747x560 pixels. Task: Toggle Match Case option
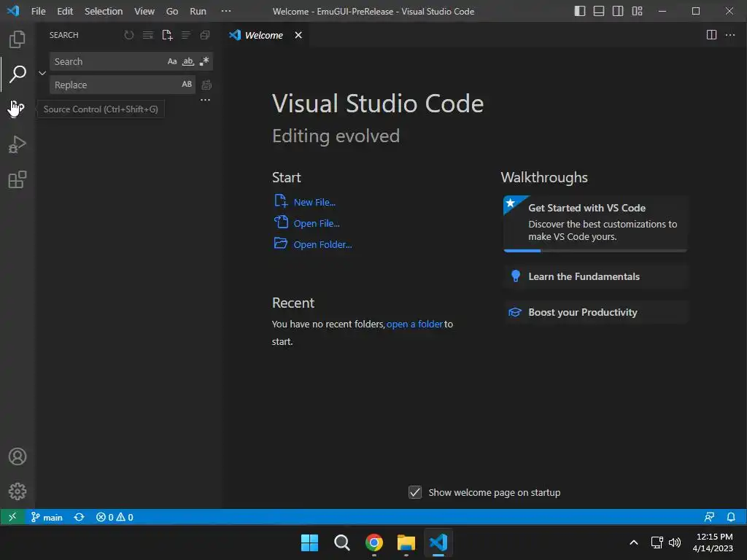pos(172,61)
